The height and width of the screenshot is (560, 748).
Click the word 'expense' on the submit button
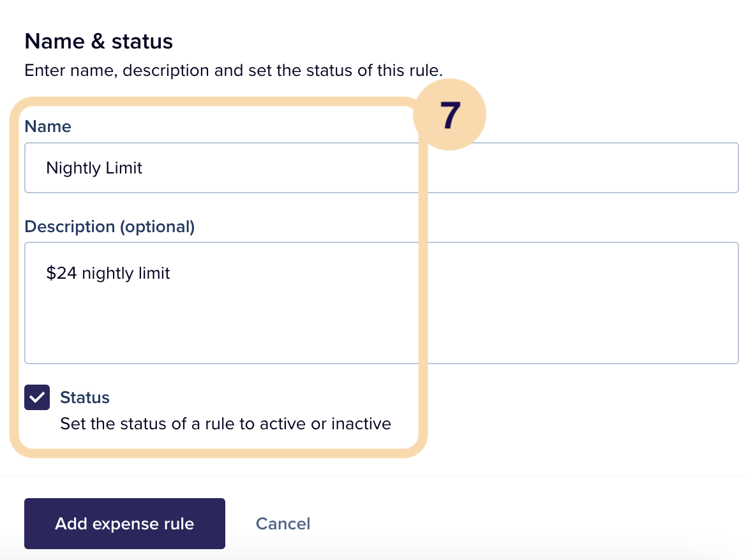(125, 524)
